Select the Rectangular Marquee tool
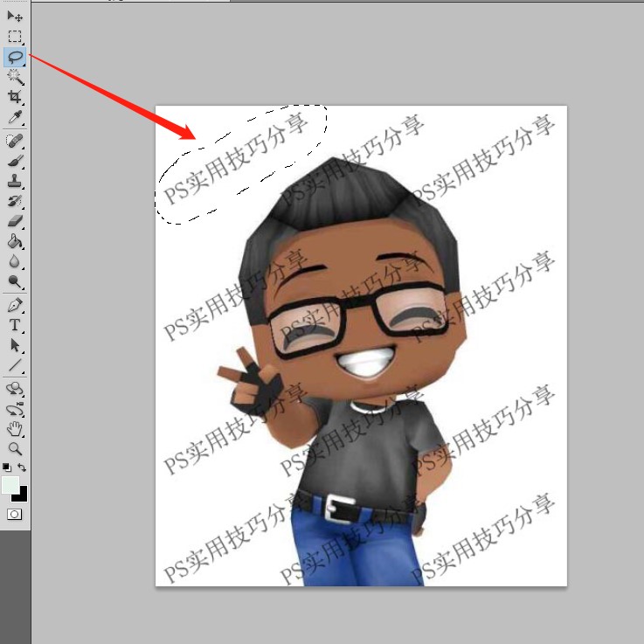The image size is (644, 644). tap(15, 37)
